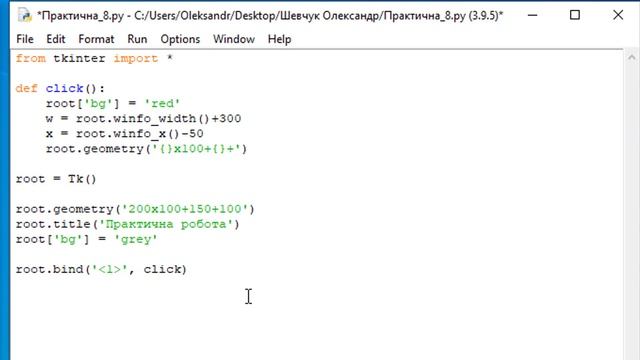Open the Window menu
This screenshot has width=640, height=360.
[234, 39]
